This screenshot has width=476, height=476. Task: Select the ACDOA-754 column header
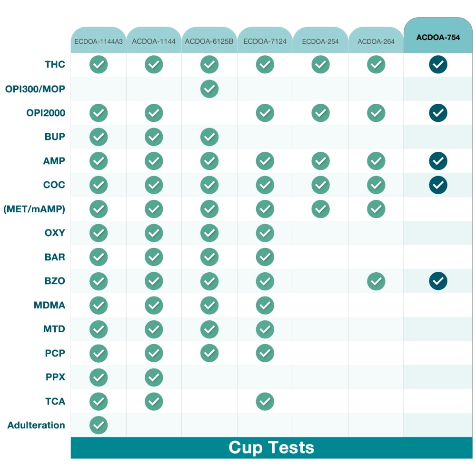(438, 37)
